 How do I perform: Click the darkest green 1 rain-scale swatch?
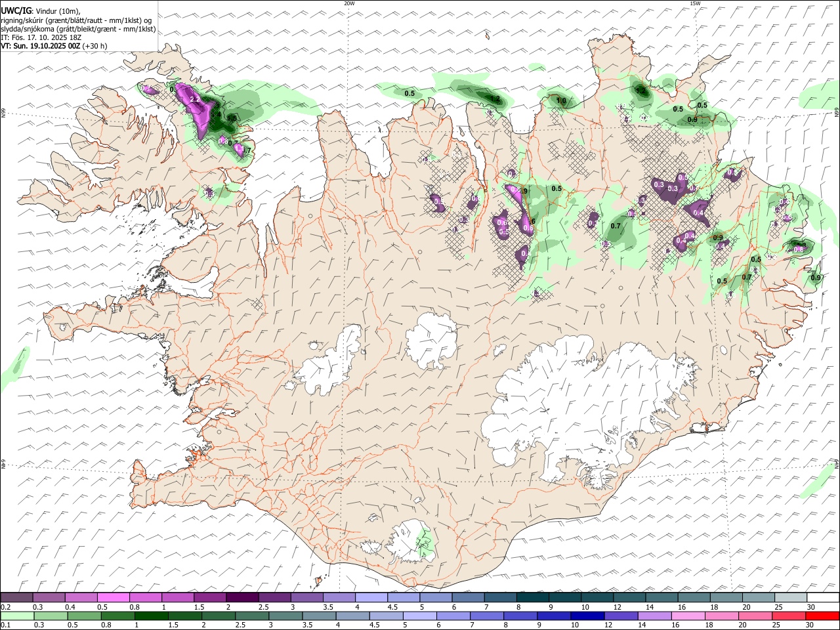(x=151, y=616)
